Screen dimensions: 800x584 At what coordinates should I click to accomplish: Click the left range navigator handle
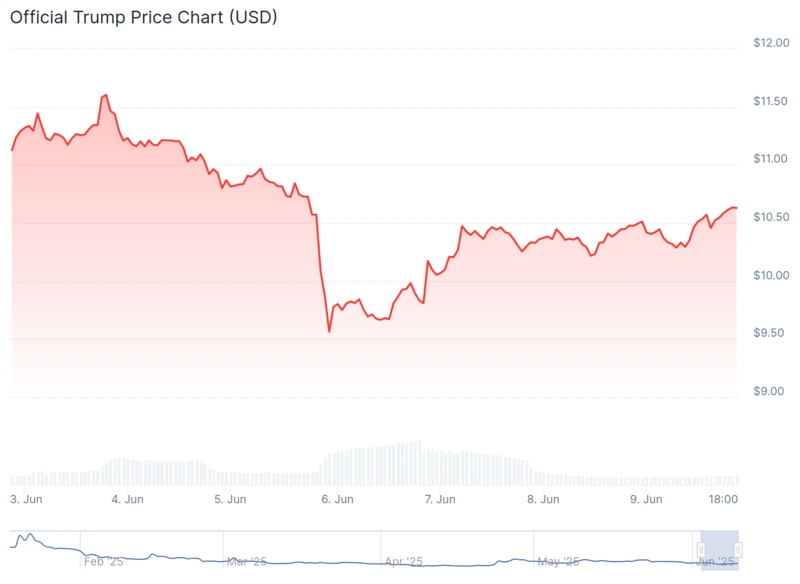point(699,549)
